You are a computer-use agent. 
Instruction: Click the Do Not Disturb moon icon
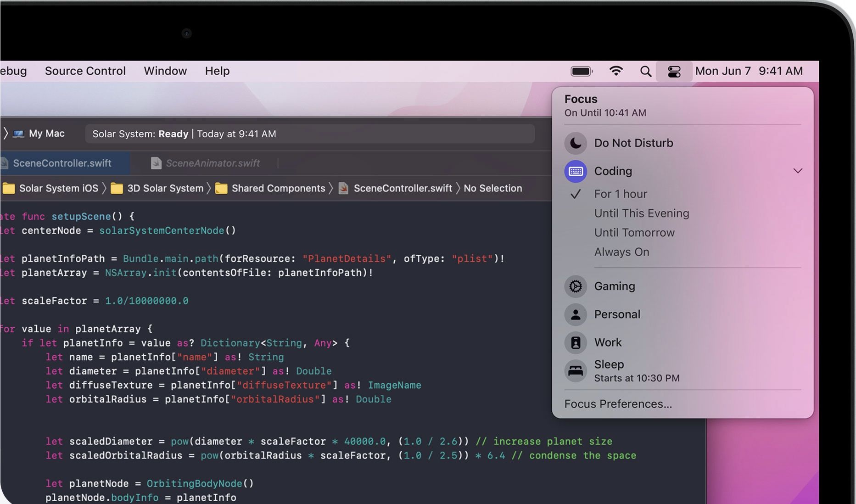coord(575,143)
